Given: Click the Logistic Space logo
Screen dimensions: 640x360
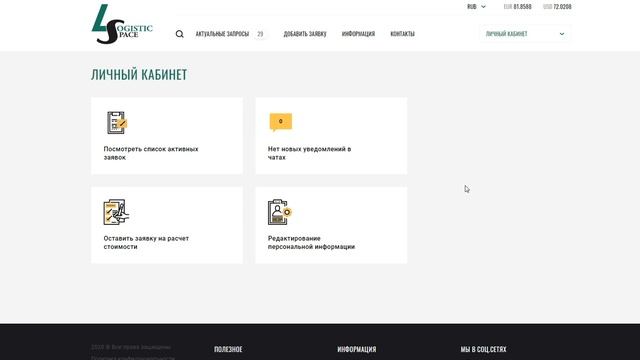Looking at the screenshot, I should (x=122, y=24).
